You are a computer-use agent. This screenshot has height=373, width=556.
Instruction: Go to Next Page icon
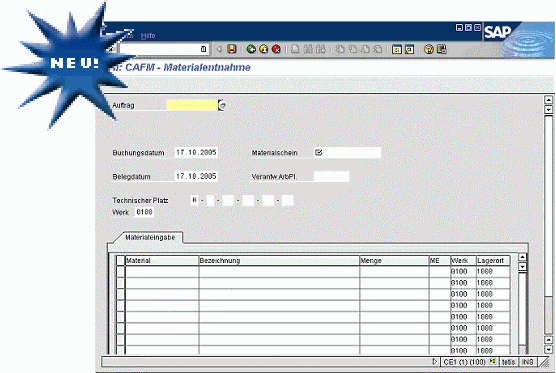[x=365, y=49]
